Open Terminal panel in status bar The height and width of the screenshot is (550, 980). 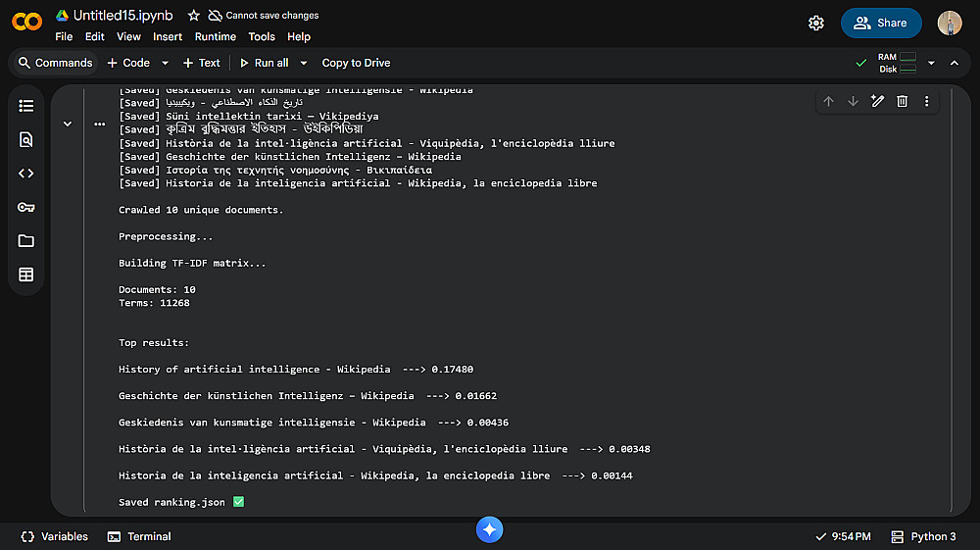139,536
